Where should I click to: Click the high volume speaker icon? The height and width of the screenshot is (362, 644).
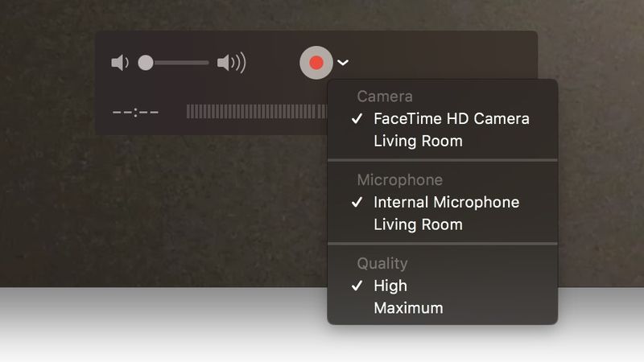pos(232,63)
